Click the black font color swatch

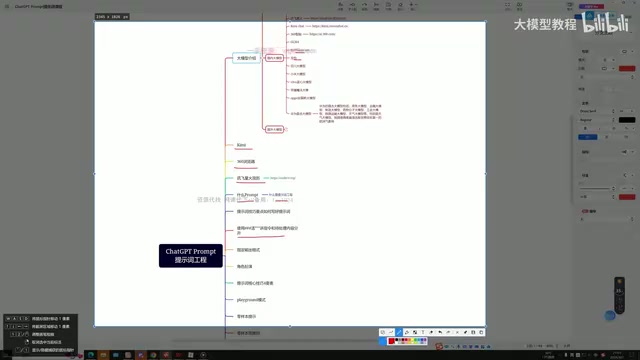tap(627, 120)
